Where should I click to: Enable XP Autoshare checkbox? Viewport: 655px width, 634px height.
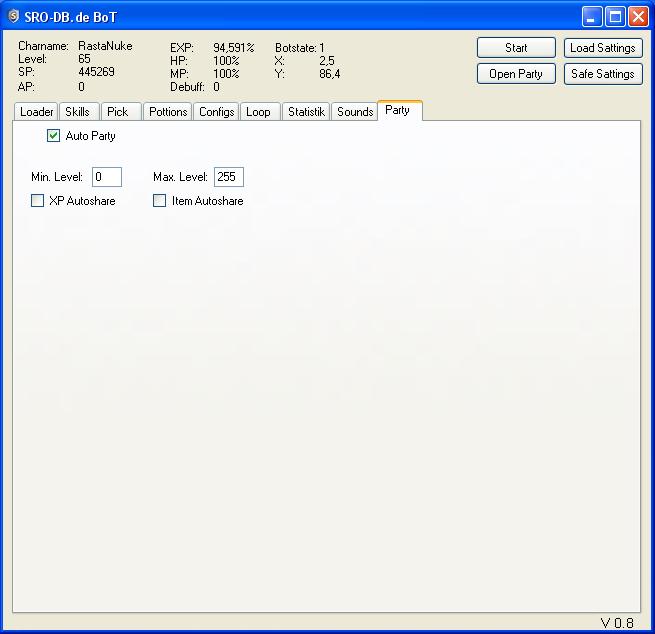tap(38, 200)
